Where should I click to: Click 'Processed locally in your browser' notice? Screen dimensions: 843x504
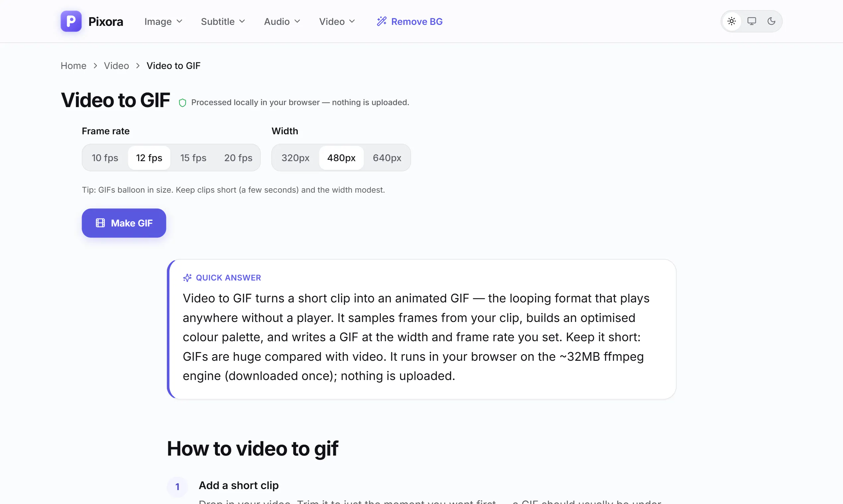click(x=300, y=102)
